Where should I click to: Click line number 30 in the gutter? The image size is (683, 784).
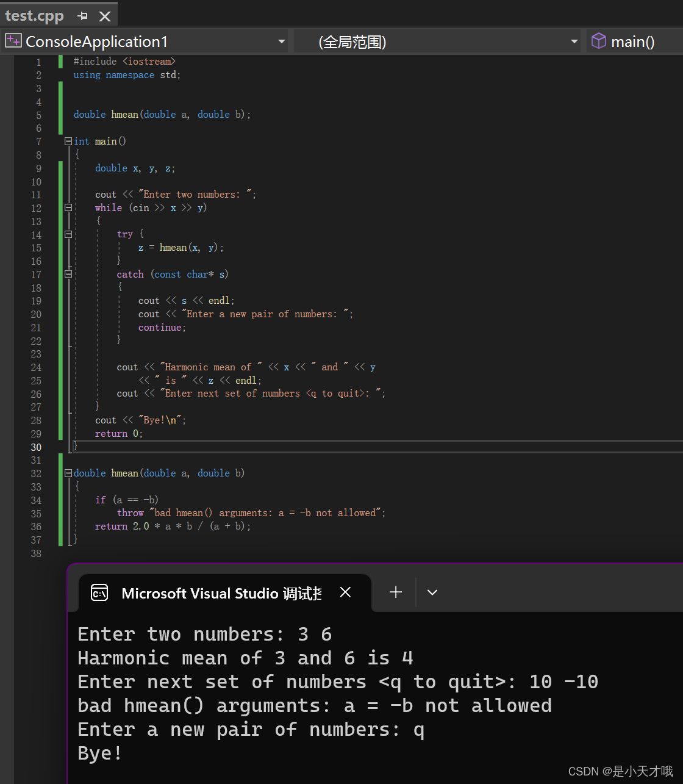(x=36, y=447)
